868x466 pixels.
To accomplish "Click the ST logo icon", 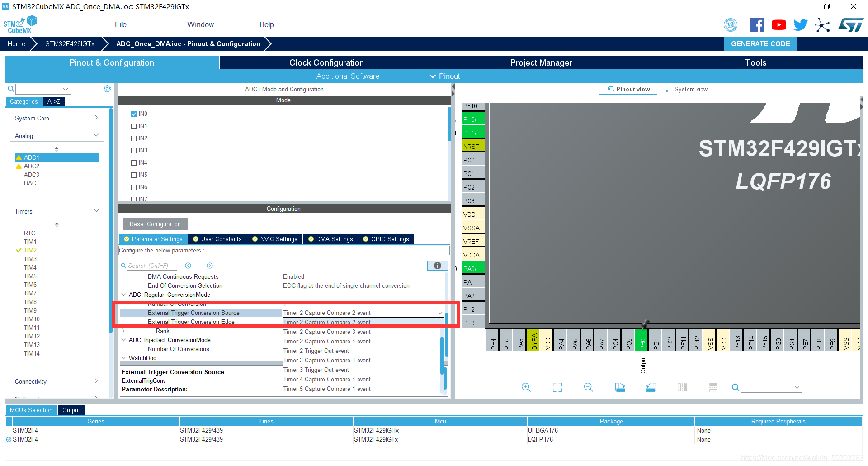I will (850, 25).
